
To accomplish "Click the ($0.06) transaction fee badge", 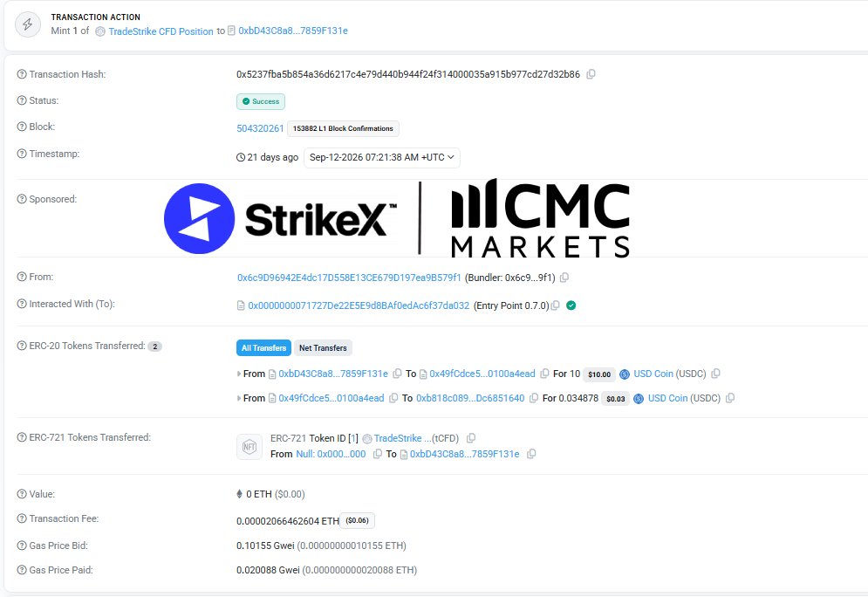I will point(357,520).
